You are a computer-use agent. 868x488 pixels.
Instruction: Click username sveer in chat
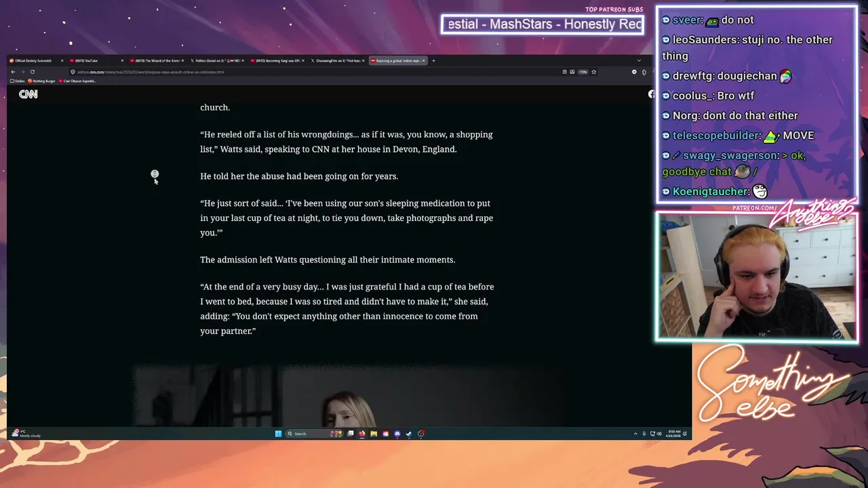click(688, 20)
